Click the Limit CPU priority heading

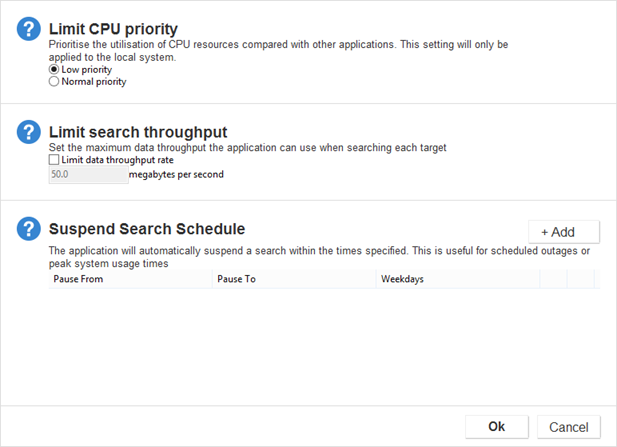pos(127,29)
